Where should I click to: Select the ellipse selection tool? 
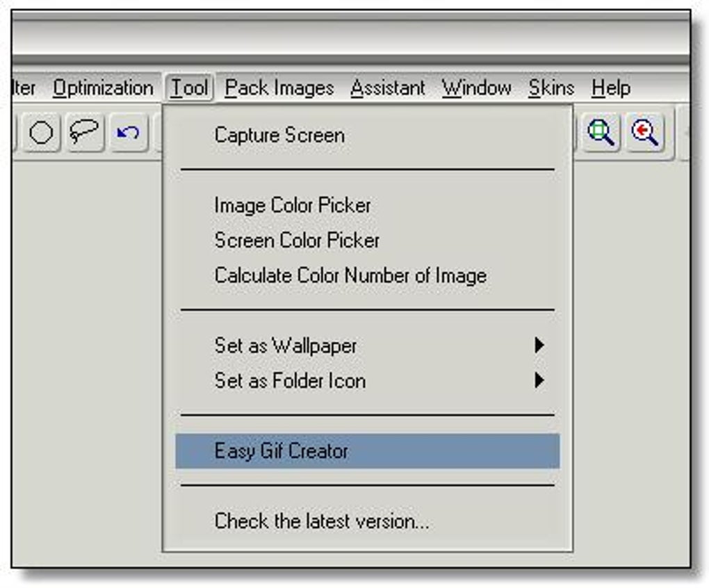pyautogui.click(x=42, y=132)
